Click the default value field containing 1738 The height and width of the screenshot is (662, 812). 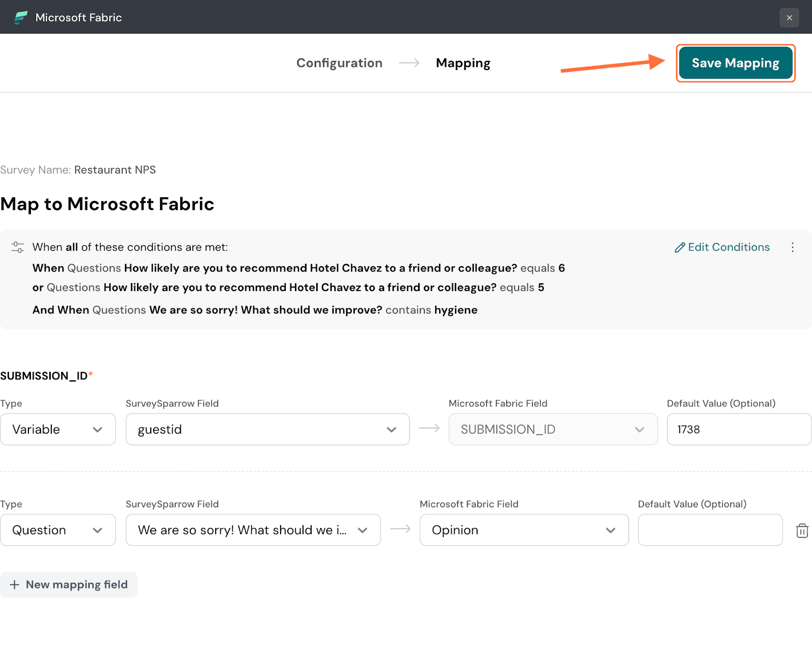[738, 430]
